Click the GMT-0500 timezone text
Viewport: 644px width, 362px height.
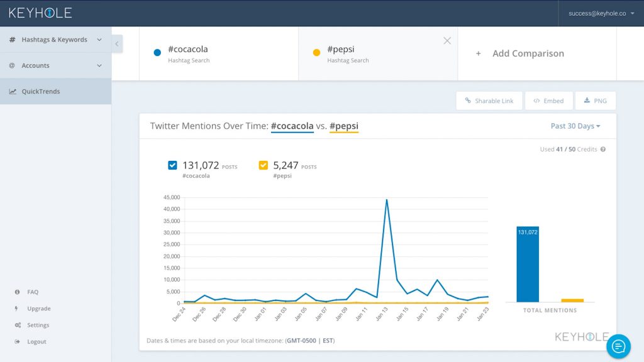click(x=301, y=341)
